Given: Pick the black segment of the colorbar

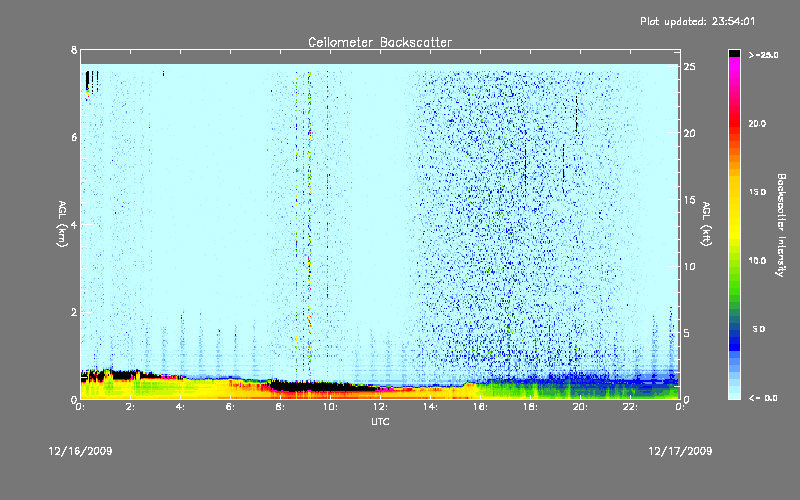Looking at the screenshot, I should pyautogui.click(x=734, y=53).
